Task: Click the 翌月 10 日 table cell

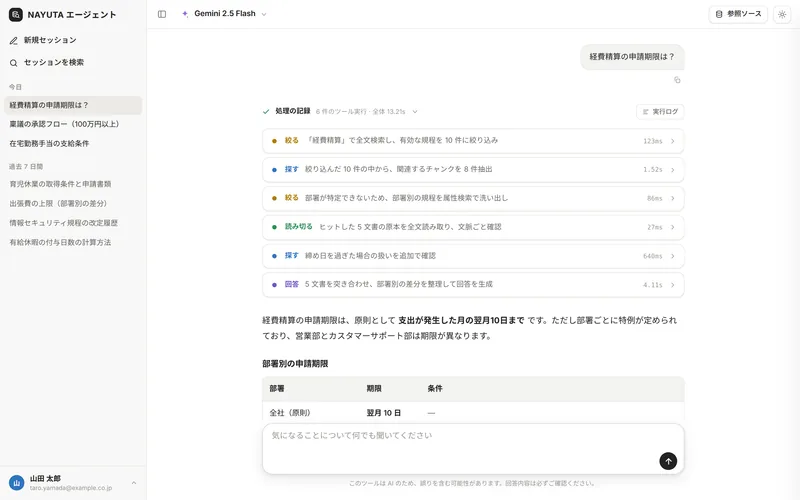Action: point(384,413)
